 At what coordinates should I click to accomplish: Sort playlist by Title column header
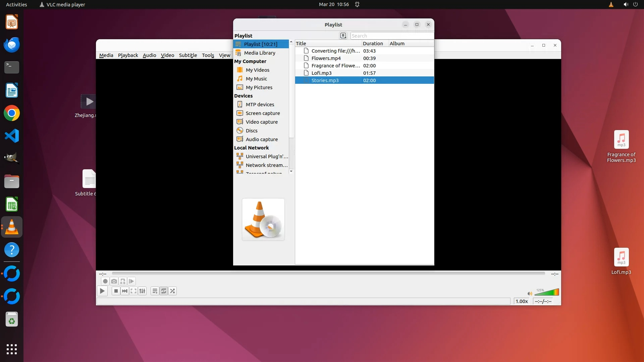click(301, 44)
